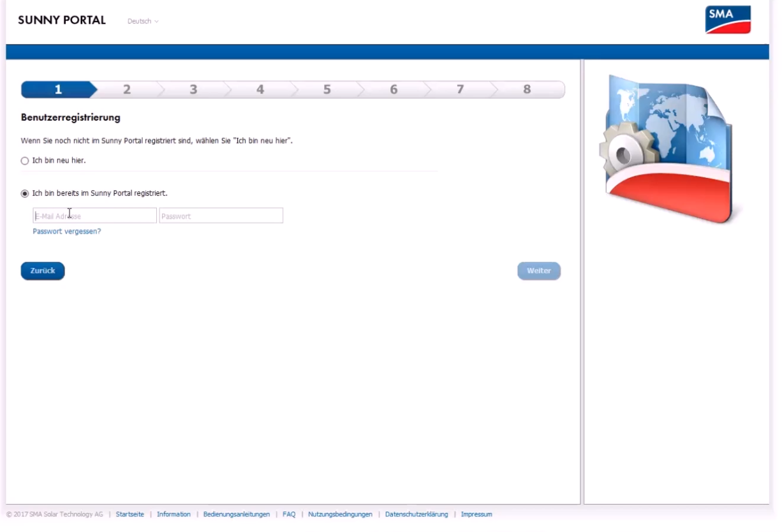This screenshot has height=532, width=782.
Task: Focus the E-Mail Adresse input field
Action: pyautogui.click(x=94, y=216)
